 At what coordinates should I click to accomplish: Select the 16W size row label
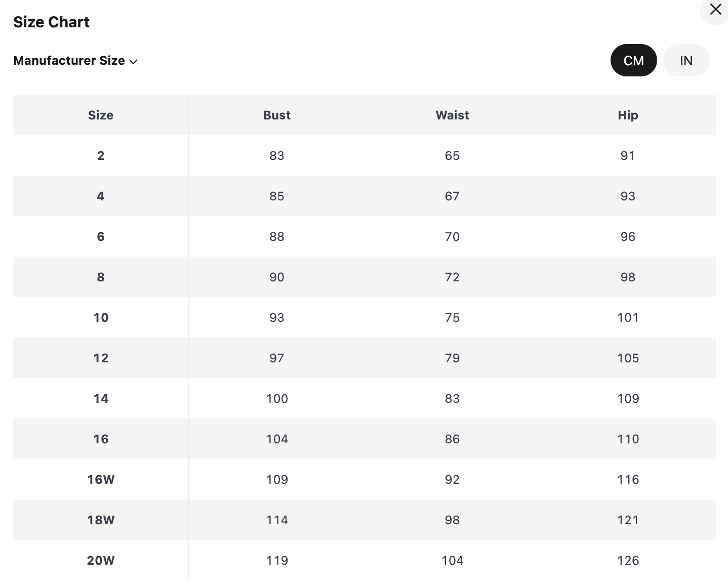point(101,479)
